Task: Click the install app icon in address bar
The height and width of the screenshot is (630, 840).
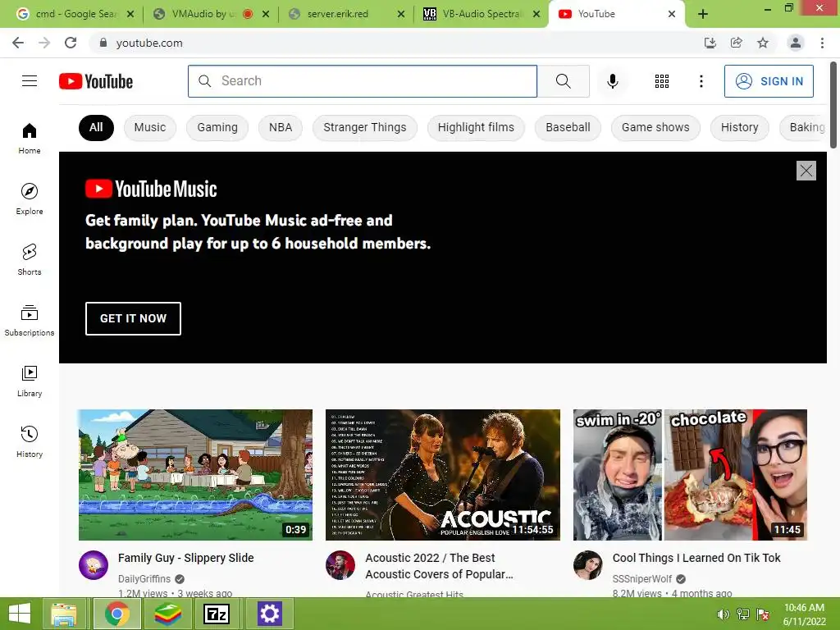Action: coord(710,43)
